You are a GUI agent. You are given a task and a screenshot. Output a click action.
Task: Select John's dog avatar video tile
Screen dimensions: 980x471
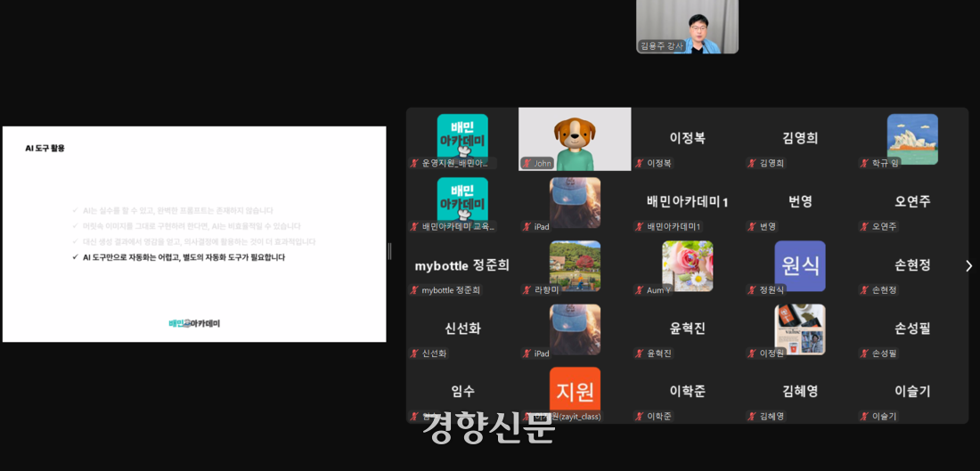coord(575,138)
